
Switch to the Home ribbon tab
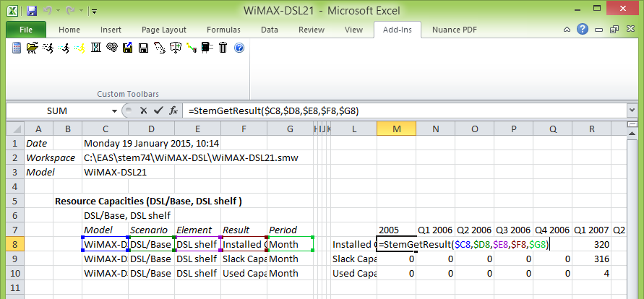pyautogui.click(x=69, y=30)
